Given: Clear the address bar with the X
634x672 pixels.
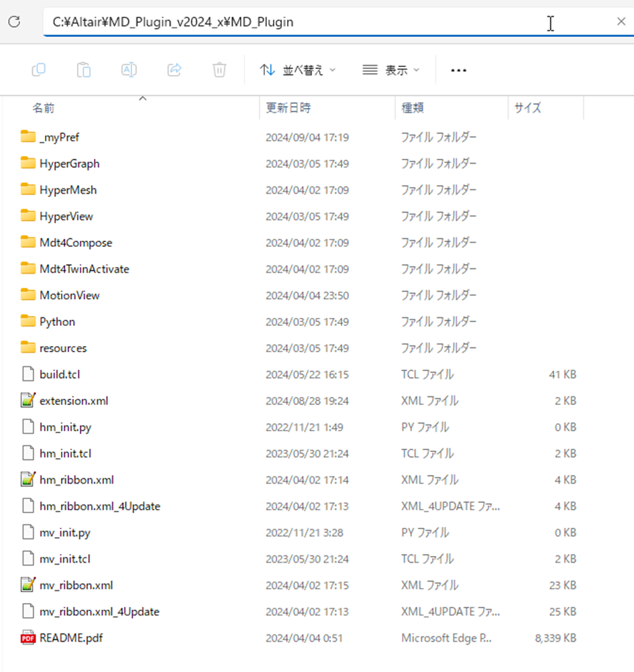Looking at the screenshot, I should pyautogui.click(x=621, y=21).
